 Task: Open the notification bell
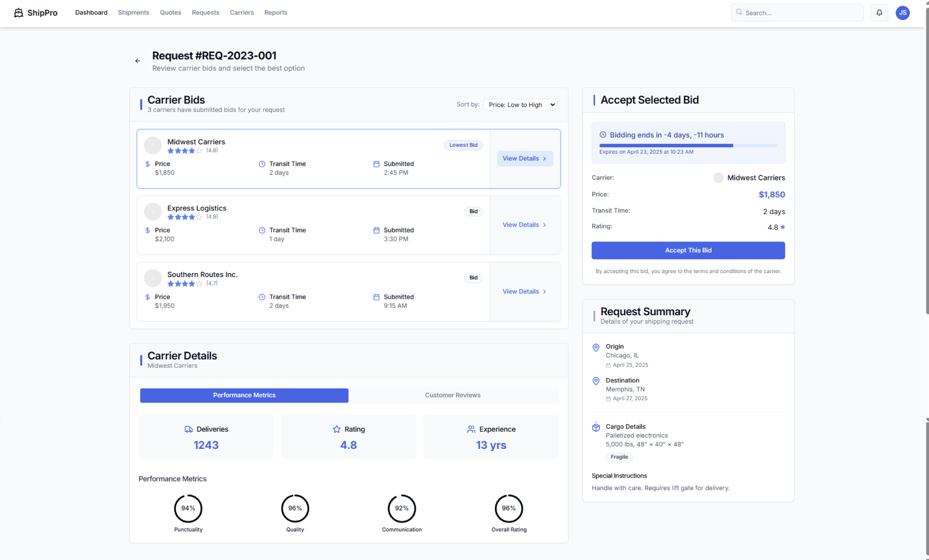click(879, 13)
